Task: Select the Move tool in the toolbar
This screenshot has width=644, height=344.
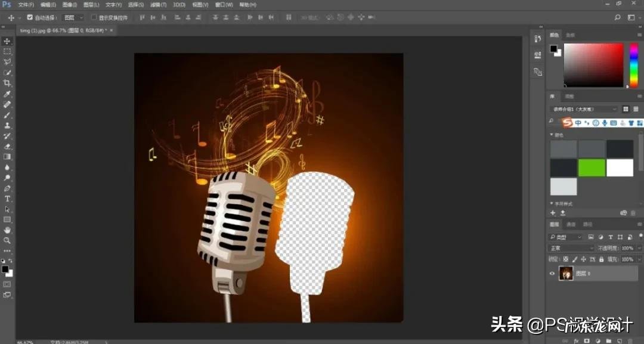Action: (7, 41)
